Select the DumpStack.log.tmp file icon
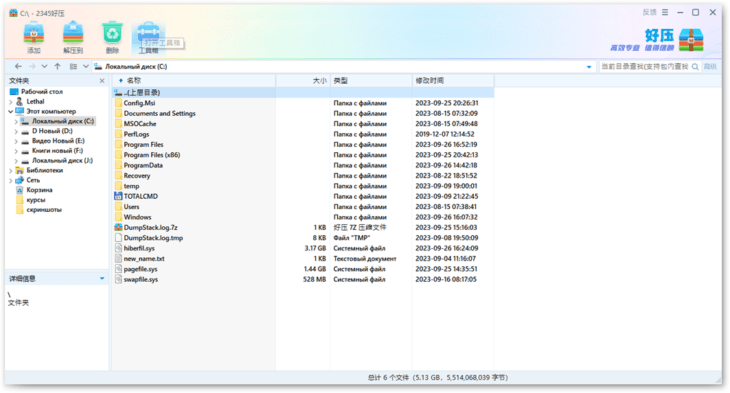730x393 pixels. pos(118,237)
